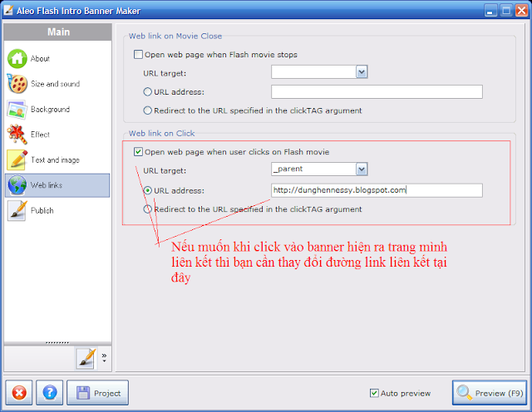Click the Publish paintbrush icon
The image size is (532, 412).
click(17, 211)
